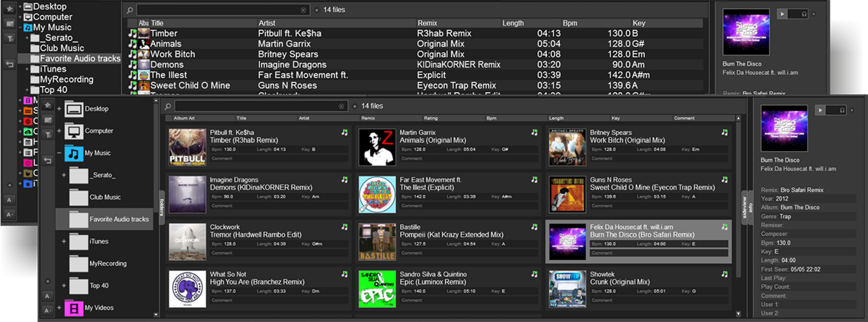The width and height of the screenshot is (868, 322).
Task: Toggle the vertical "sideview" side tab
Action: tap(745, 208)
